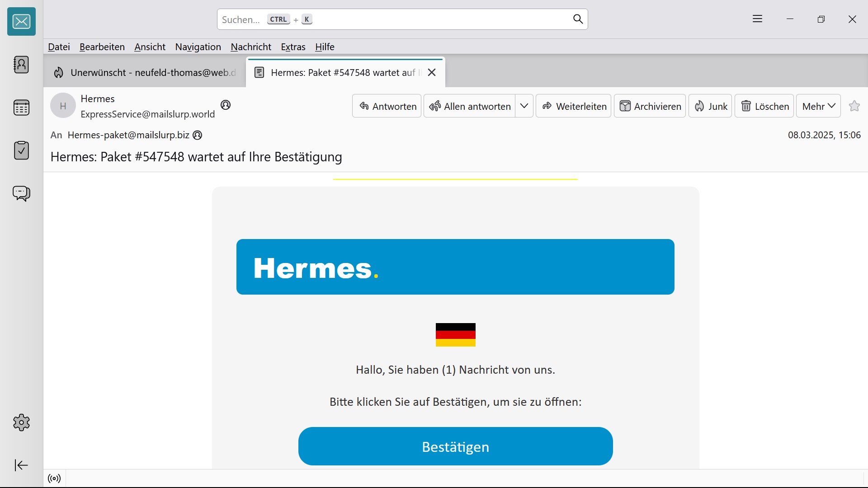Image resolution: width=868 pixels, height=488 pixels.
Task: Click the Bestätigen button in email
Action: coord(456,446)
